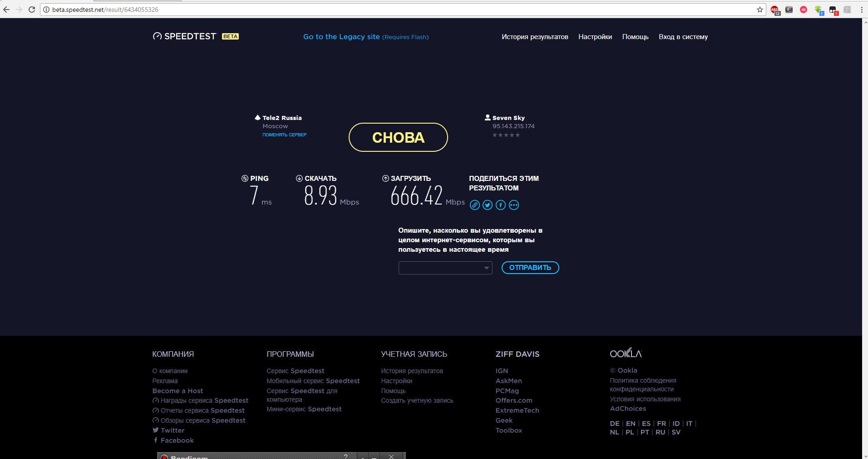This screenshot has width=868, height=459.
Task: Switch language to SV
Action: 676,432
